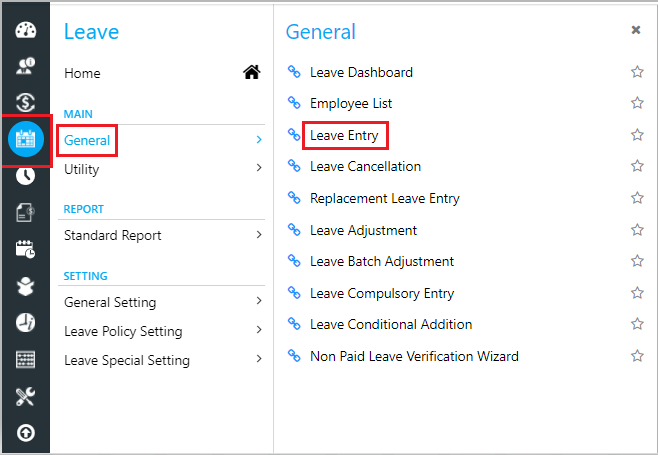
Task: Open the dashboard gauge icon in sidebar
Action: click(x=26, y=30)
